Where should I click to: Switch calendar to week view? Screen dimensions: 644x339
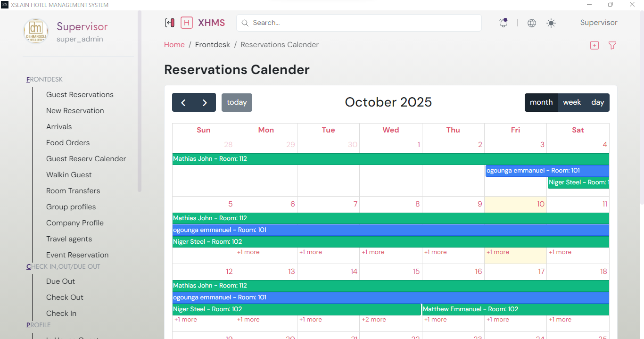tap(572, 102)
